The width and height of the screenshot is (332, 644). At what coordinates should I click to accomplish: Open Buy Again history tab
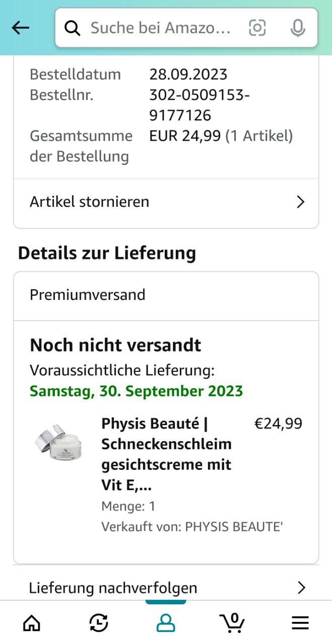click(99, 623)
